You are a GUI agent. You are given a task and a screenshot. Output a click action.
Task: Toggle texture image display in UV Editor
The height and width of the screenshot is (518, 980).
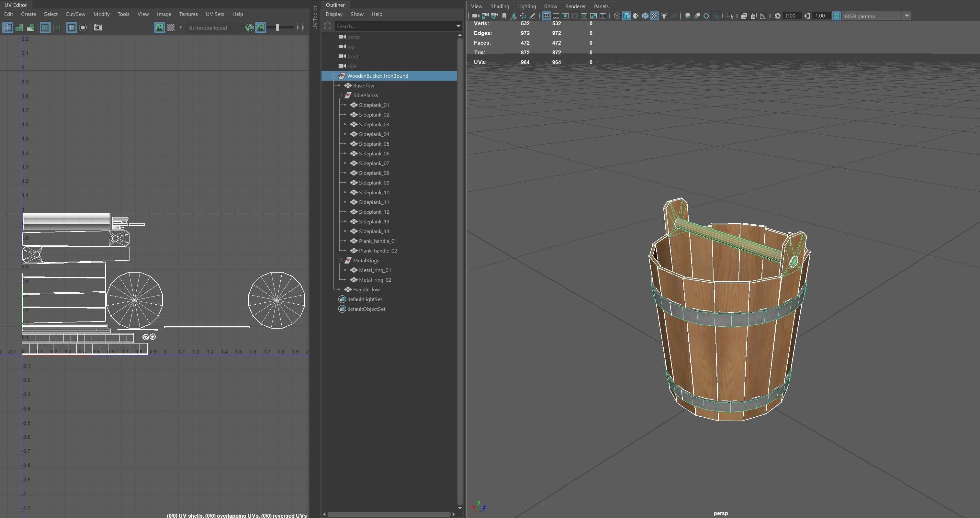(x=160, y=28)
